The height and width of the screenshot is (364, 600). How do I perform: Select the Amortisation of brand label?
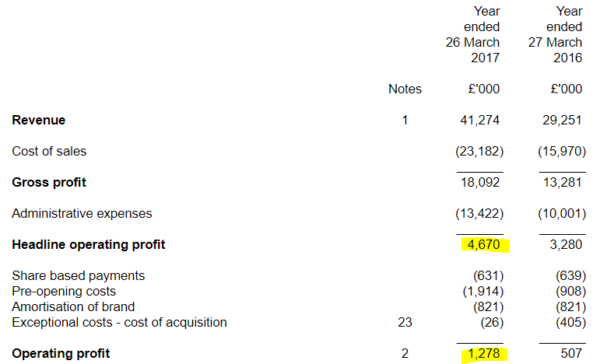[x=73, y=306]
